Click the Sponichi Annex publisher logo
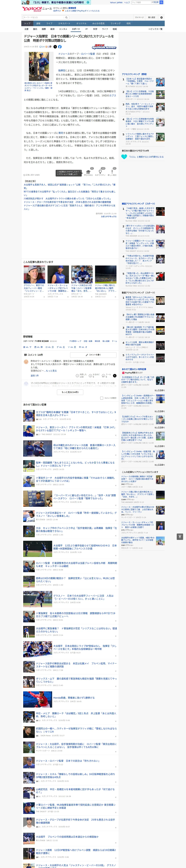186x868 pixels. coord(104,47)
